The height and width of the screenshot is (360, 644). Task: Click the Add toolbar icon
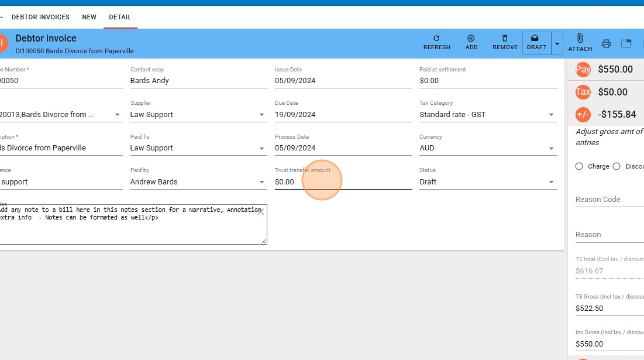coord(471,38)
